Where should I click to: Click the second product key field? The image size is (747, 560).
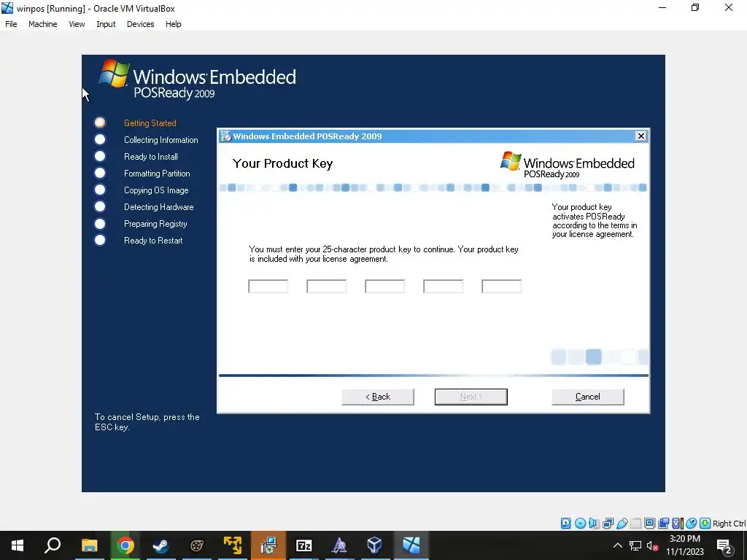326,286
